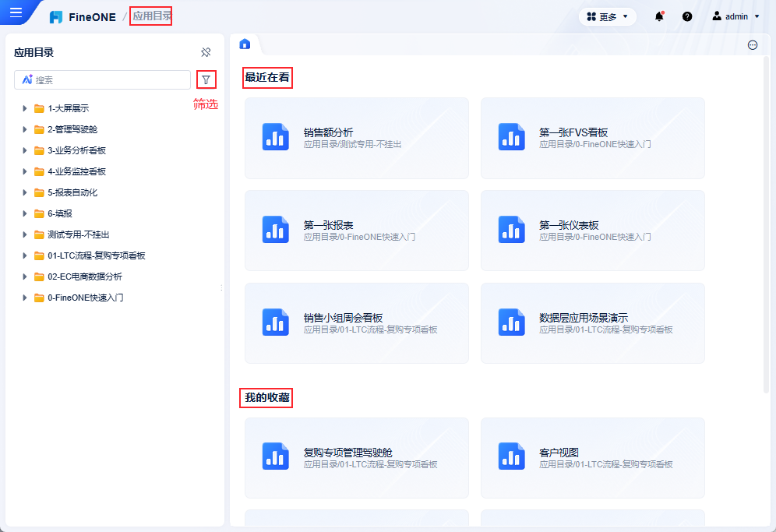Open the 复购专项管理驾驶舱 card title

pyautogui.click(x=348, y=453)
